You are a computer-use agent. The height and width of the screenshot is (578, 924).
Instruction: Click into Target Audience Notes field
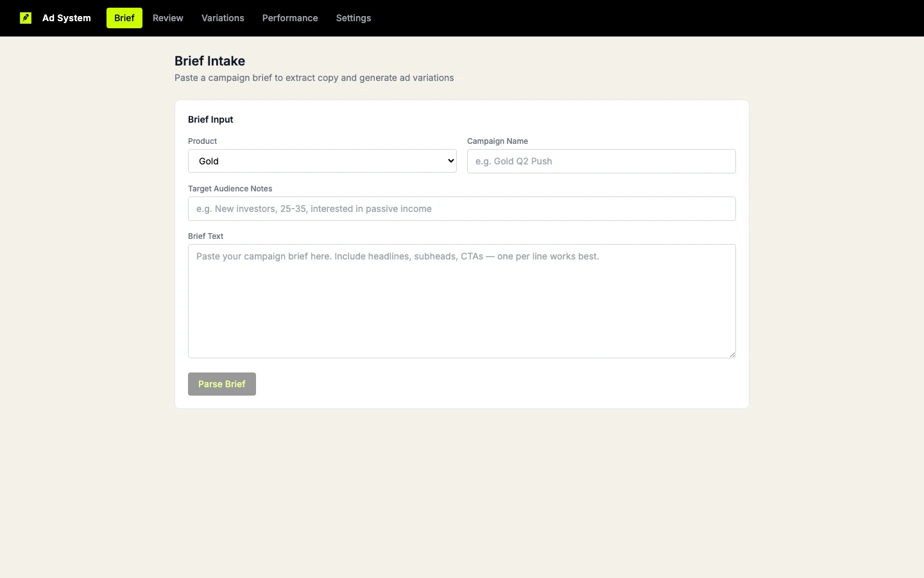pos(462,209)
